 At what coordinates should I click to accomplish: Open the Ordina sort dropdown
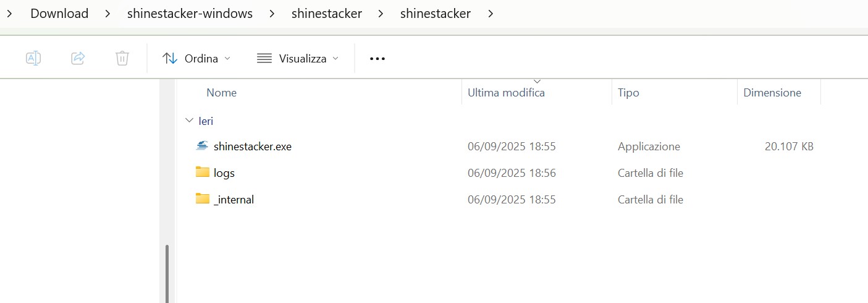tap(196, 58)
